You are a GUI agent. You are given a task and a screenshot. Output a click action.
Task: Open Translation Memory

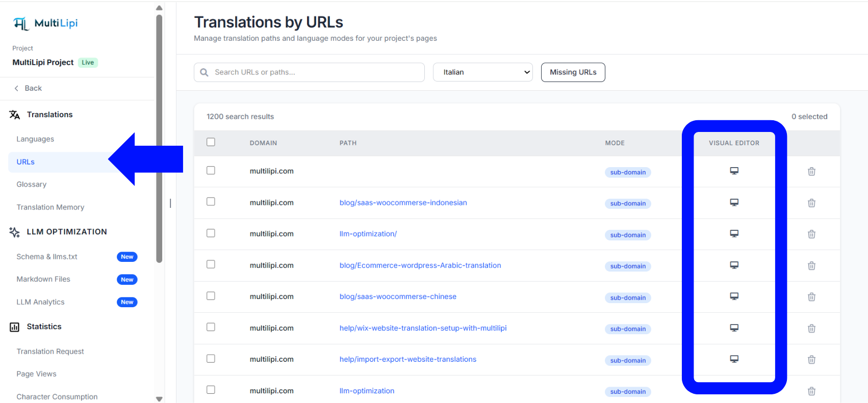pyautogui.click(x=50, y=207)
